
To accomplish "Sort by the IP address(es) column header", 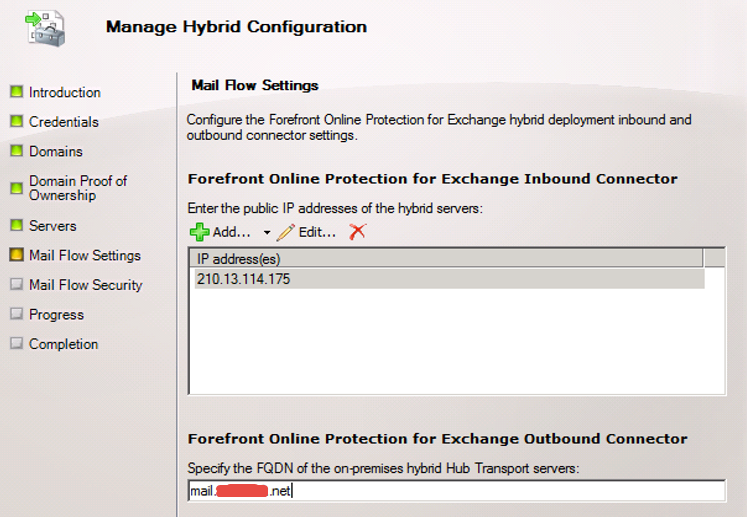I will point(445,259).
